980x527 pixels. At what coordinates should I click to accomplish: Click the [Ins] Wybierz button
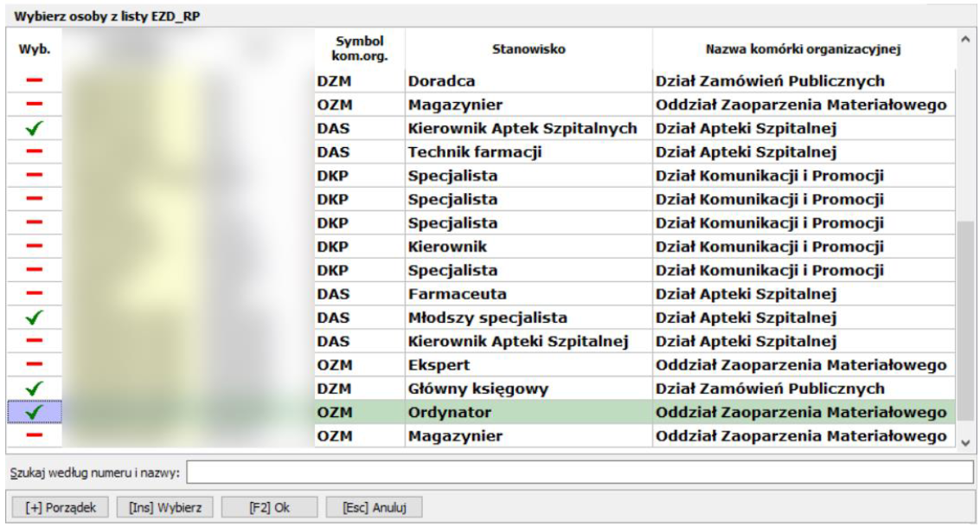pyautogui.click(x=164, y=507)
